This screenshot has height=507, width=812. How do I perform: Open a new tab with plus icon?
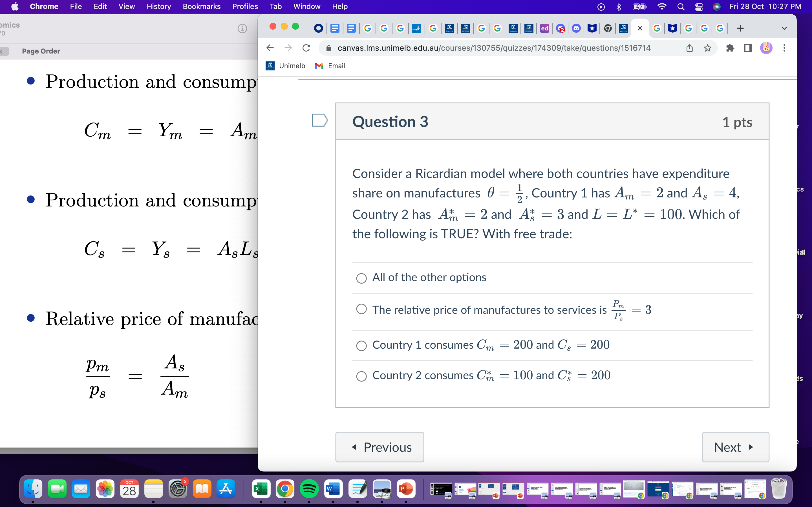point(740,28)
